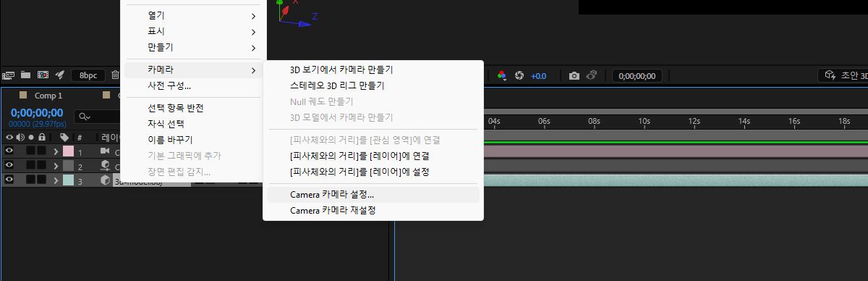Click the teal label swatch of layer 3

tap(68, 180)
